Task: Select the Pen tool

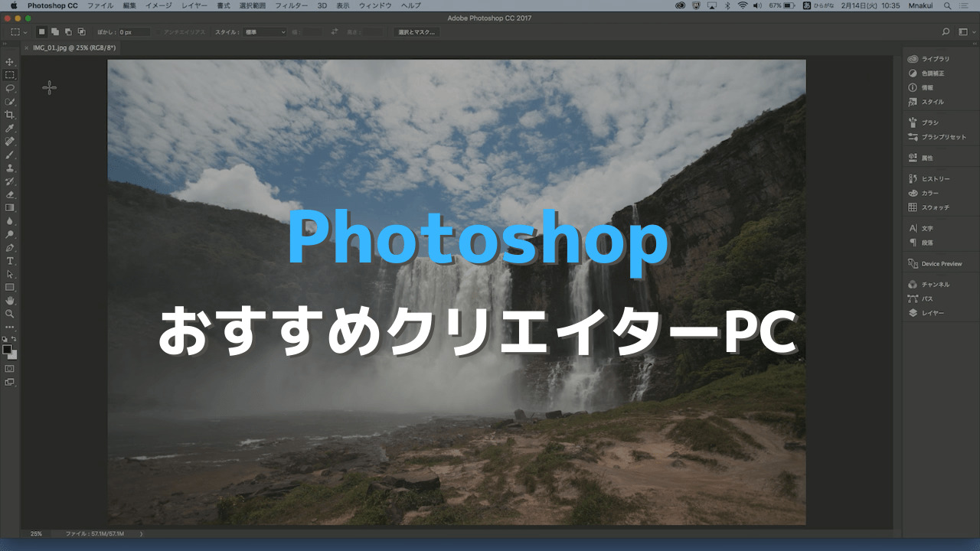Action: coord(10,248)
